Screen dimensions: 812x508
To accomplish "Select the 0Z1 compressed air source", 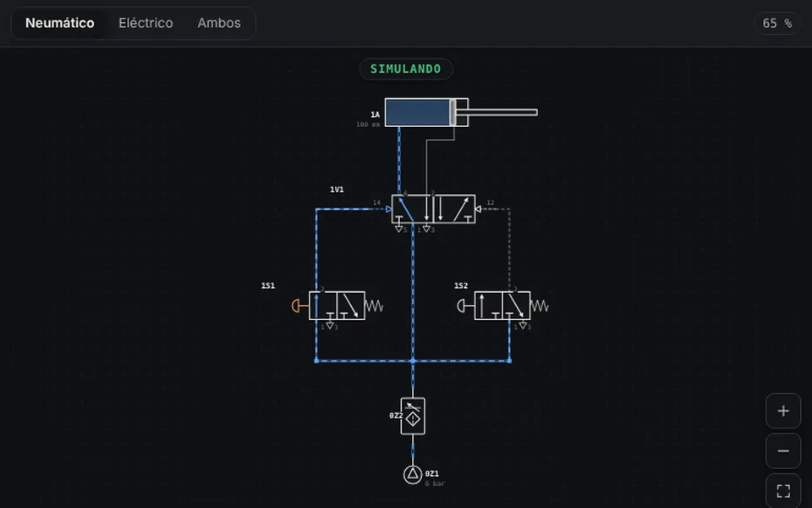I will point(413,474).
